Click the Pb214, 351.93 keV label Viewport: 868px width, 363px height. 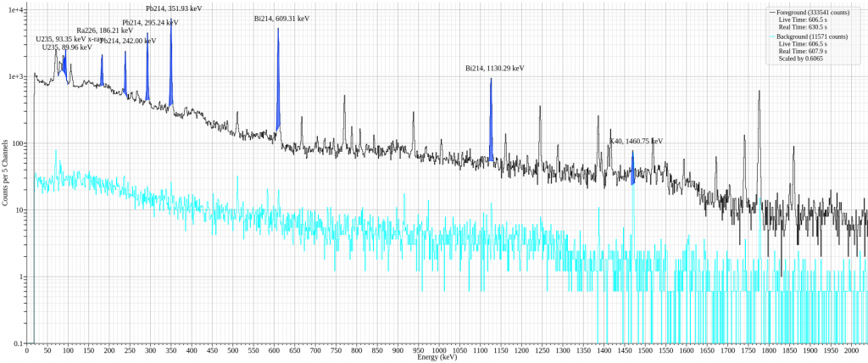(x=174, y=8)
